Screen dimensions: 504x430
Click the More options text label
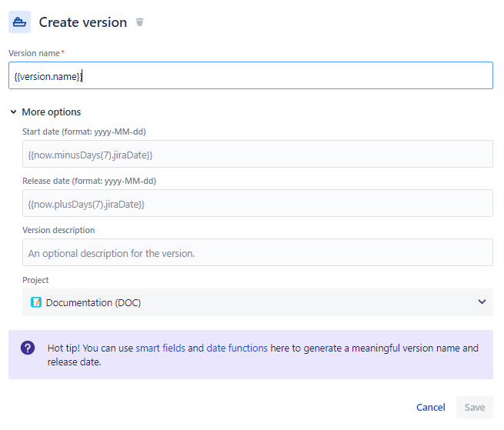coord(52,112)
